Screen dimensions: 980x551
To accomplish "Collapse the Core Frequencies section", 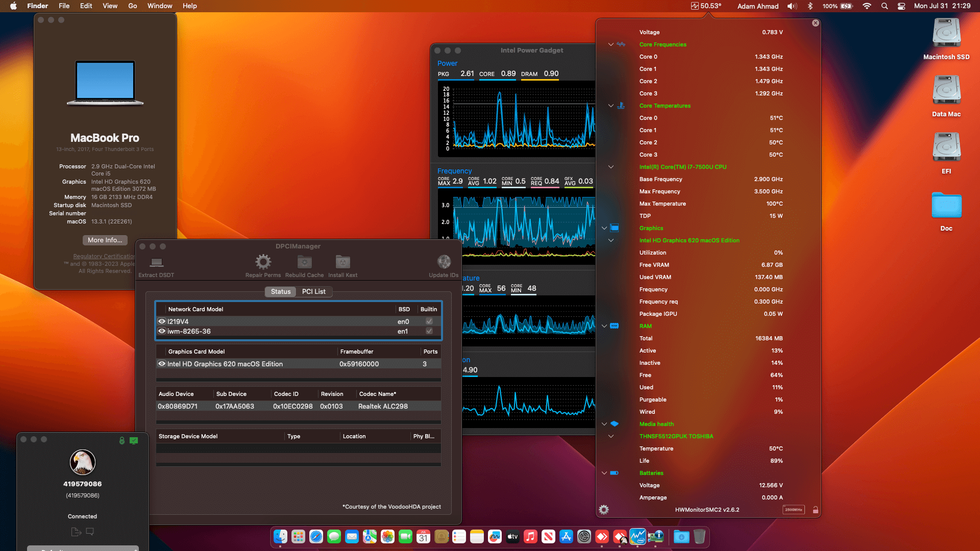I will (610, 44).
